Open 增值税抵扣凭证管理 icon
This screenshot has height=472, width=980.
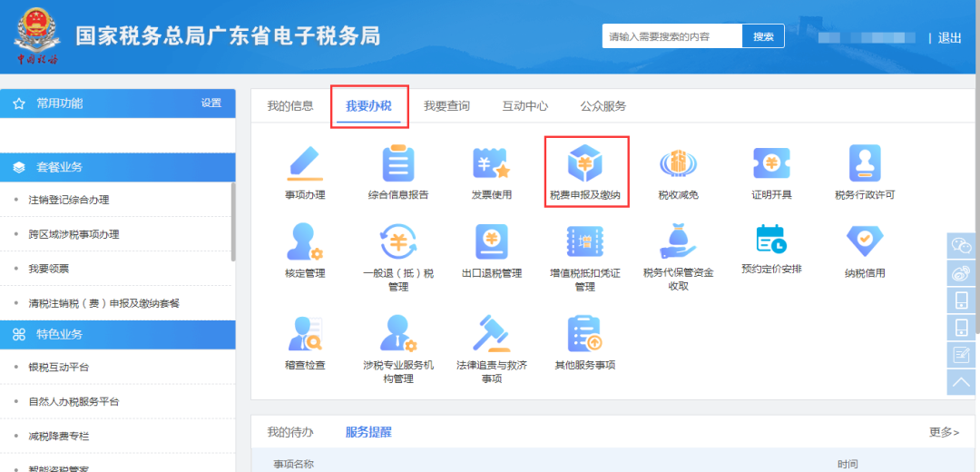pyautogui.click(x=585, y=241)
